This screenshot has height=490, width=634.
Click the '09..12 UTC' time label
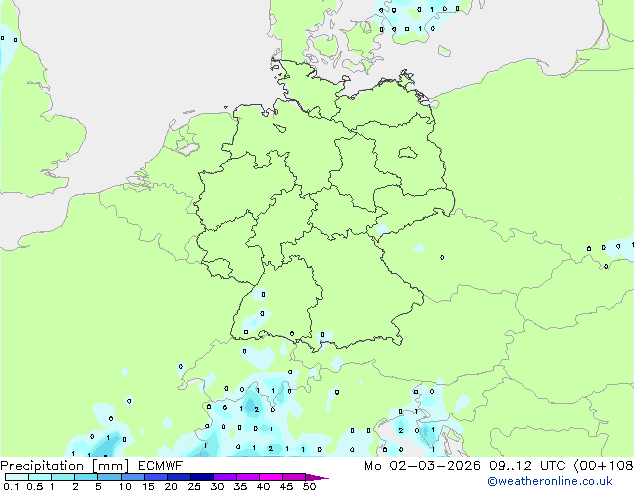527,466
